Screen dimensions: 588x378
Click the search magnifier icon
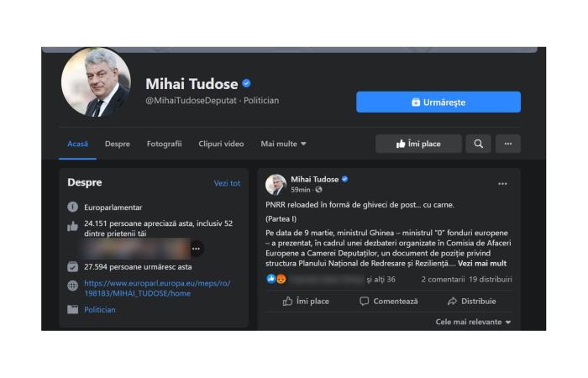coord(478,144)
